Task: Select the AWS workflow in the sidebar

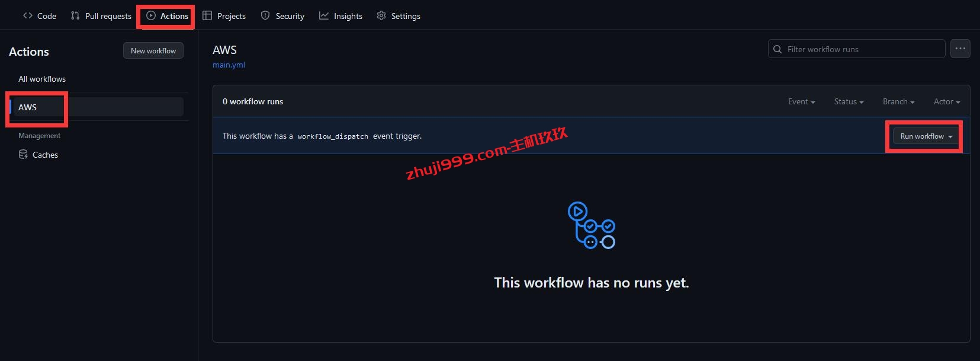Action: (x=97, y=107)
